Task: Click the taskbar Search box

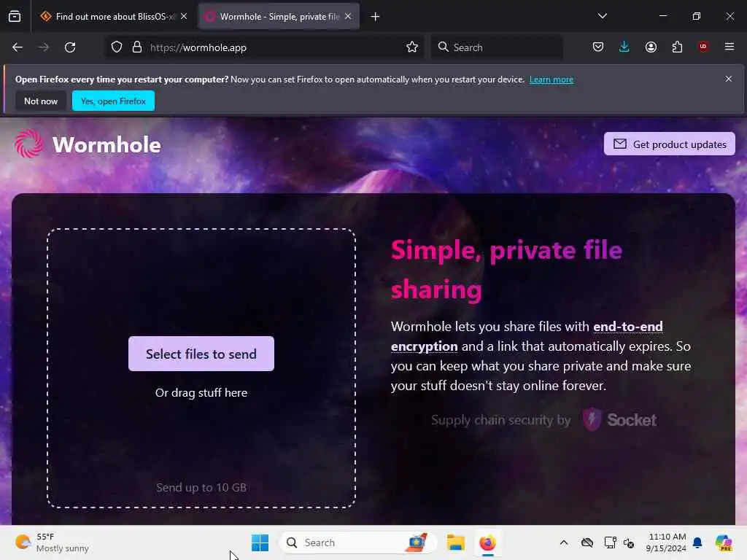Action: 357,542
